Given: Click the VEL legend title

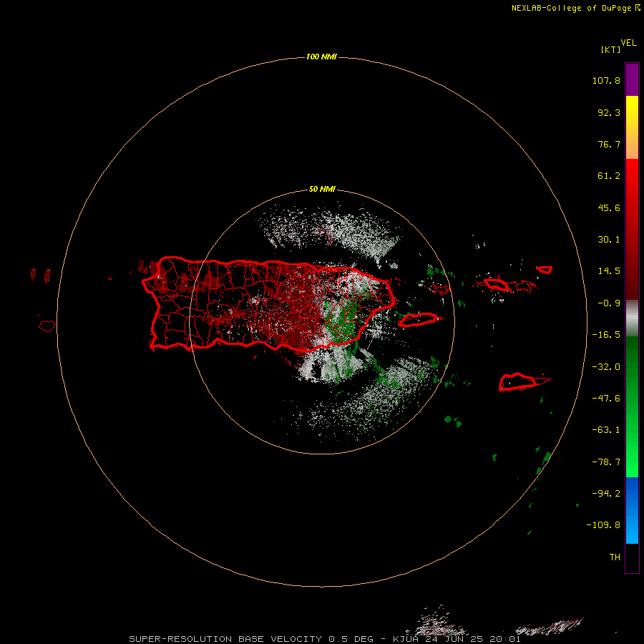Looking at the screenshot, I should (x=628, y=43).
